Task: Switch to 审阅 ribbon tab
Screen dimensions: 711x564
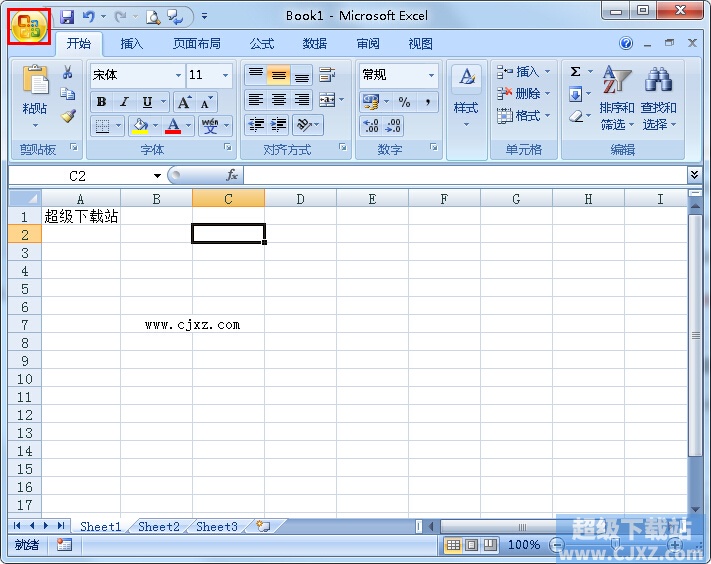Action: (x=368, y=44)
